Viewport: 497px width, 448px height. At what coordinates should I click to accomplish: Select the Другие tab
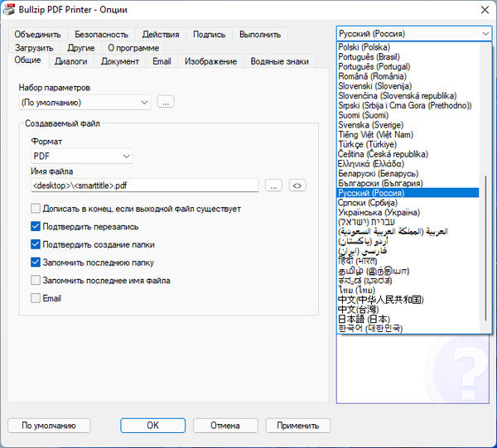click(81, 48)
